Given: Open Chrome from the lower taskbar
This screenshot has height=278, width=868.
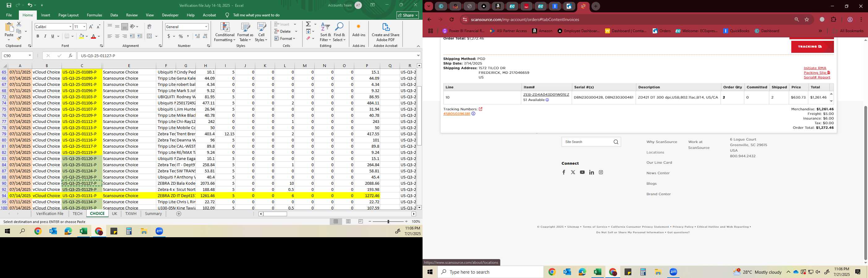Looking at the screenshot, I should click(552, 272).
